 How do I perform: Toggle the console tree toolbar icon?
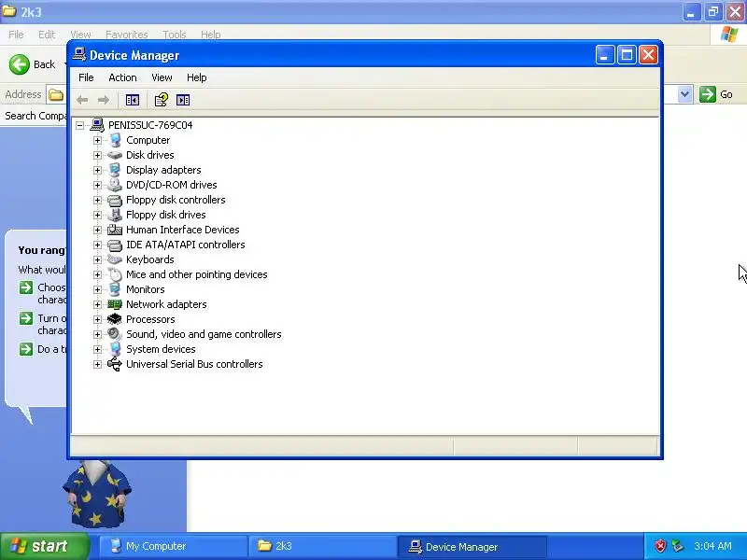tap(132, 100)
